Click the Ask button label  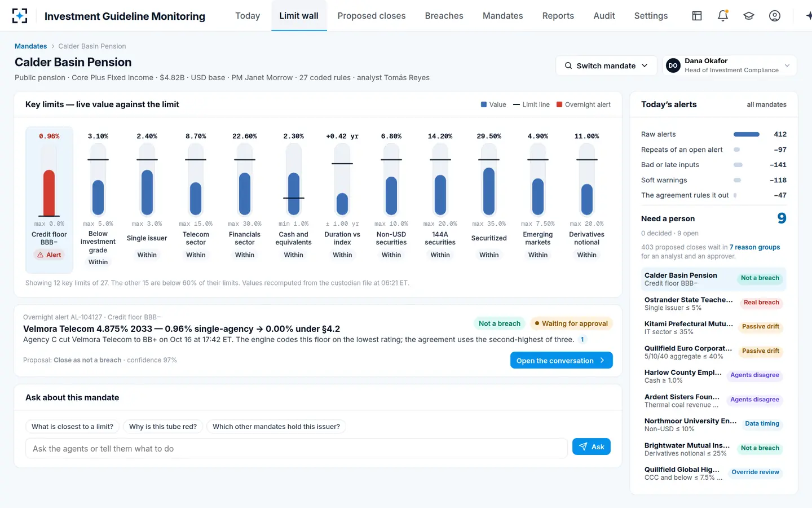(598, 446)
